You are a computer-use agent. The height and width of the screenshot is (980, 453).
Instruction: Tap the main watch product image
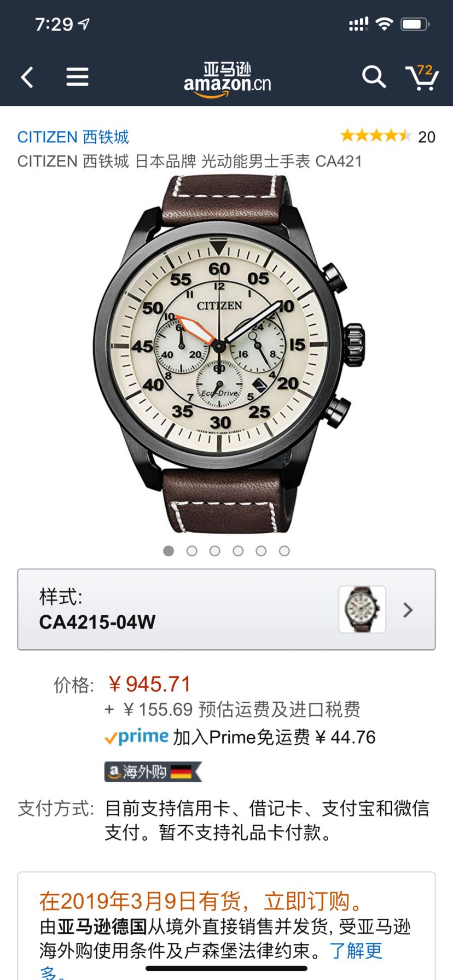point(226,353)
